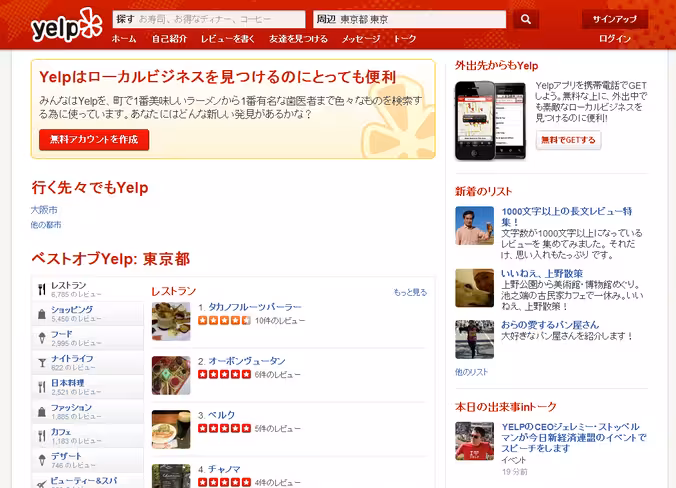
Task: Select the 日本料理 category tab
Action: coord(88,387)
